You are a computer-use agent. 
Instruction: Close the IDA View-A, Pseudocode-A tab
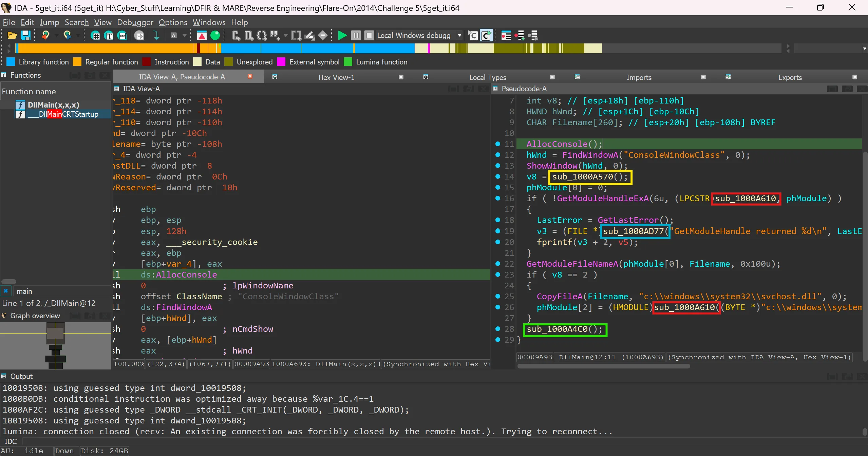250,77
